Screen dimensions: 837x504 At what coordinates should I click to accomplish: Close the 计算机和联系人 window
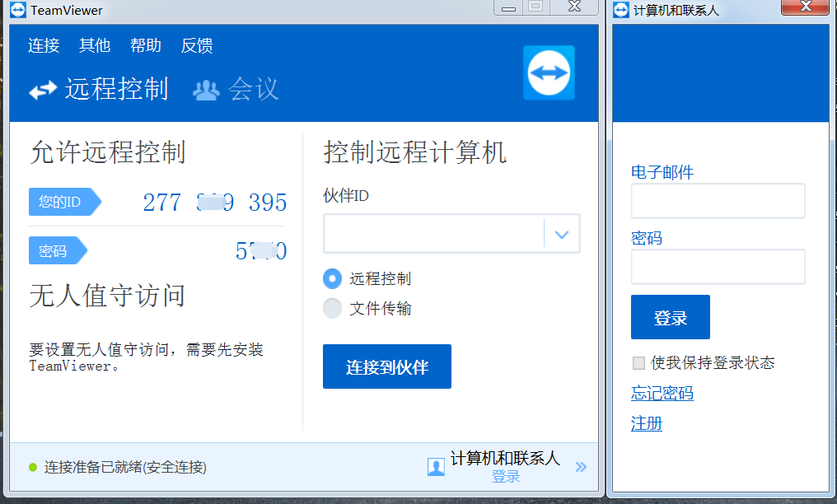pyautogui.click(x=806, y=7)
